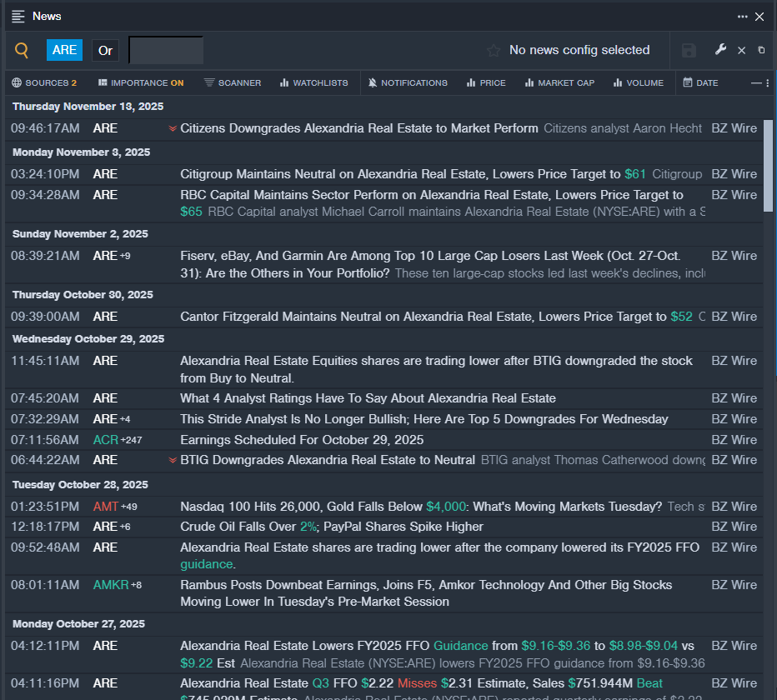Open the News panel three-dots options menu
777x700 pixels.
point(742,17)
